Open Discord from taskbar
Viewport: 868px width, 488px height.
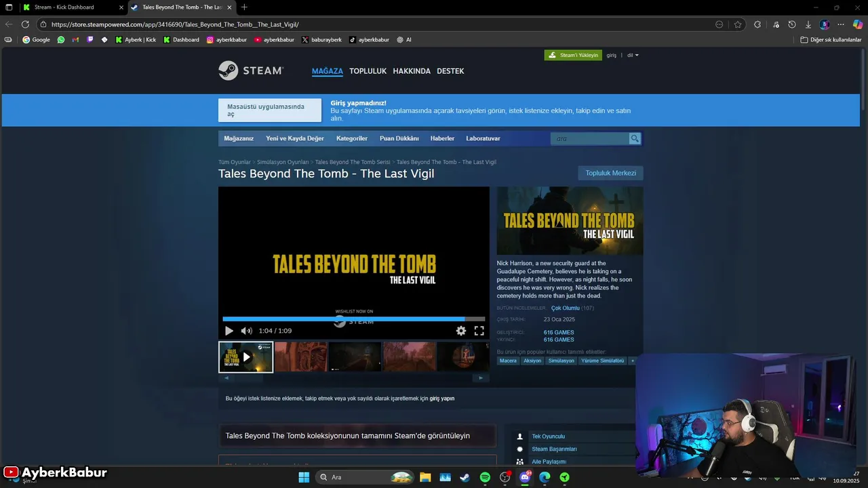(x=525, y=477)
